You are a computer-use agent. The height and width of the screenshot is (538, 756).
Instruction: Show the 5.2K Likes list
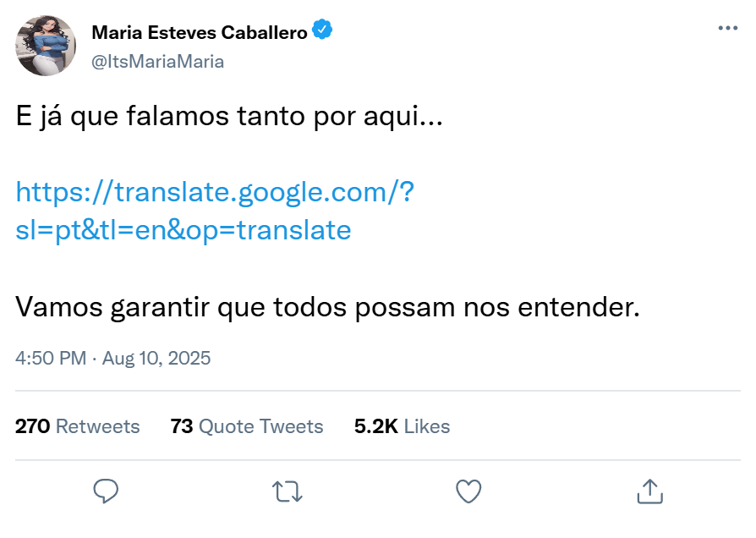[402, 426]
